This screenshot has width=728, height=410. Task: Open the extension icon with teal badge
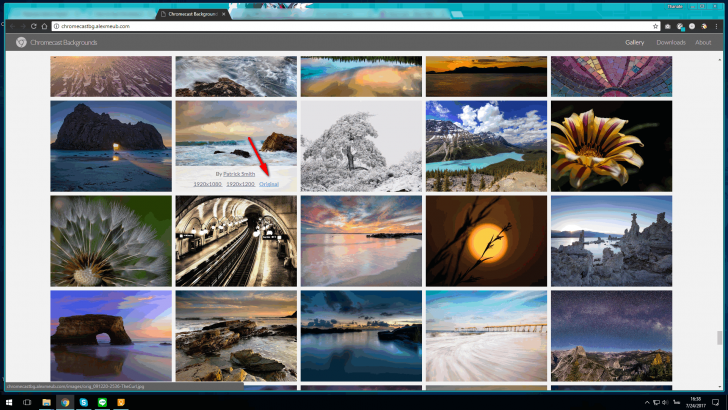[680, 27]
